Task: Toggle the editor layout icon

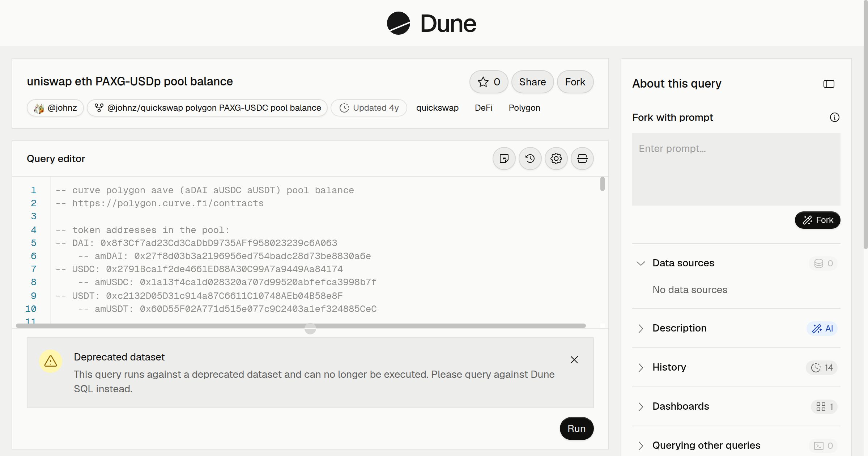Action: point(582,159)
